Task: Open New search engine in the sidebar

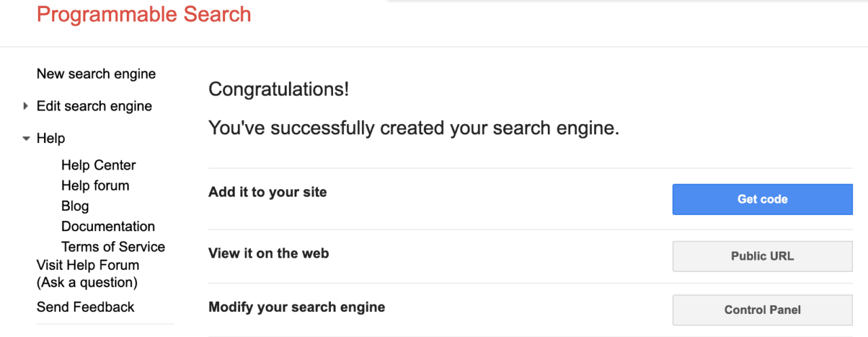Action: (96, 74)
